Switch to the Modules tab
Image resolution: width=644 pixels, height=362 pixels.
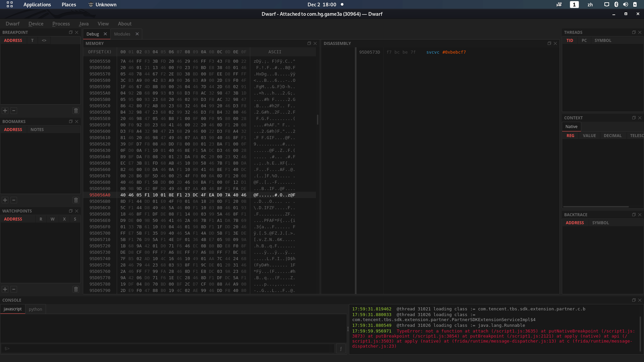(x=122, y=34)
